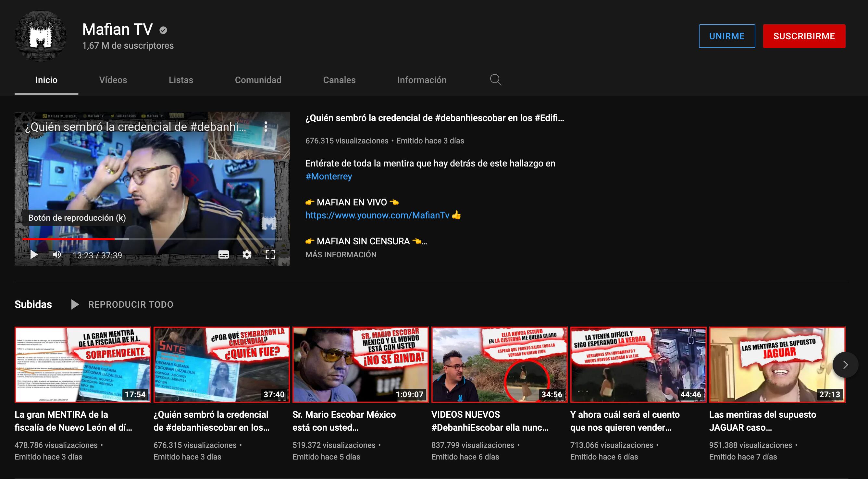Click the Reproducir todo play icon

[75, 304]
